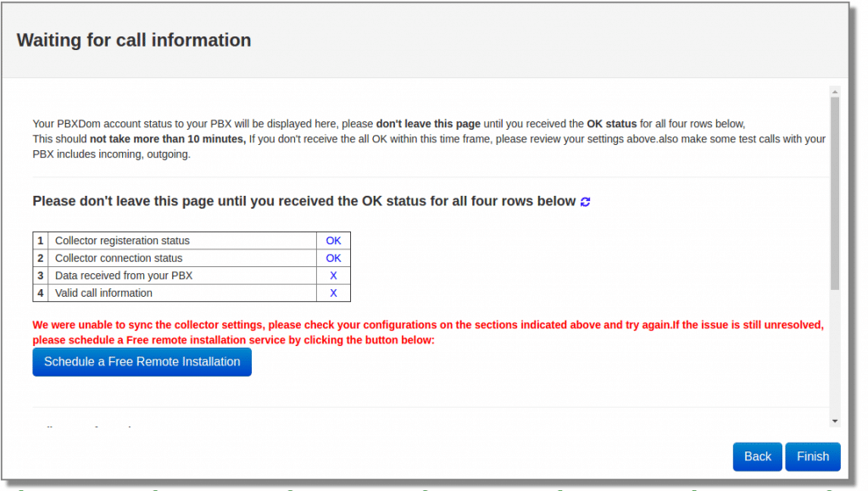868x491 pixels.
Task: Click the X indicator for Valid call information
Action: tap(333, 293)
